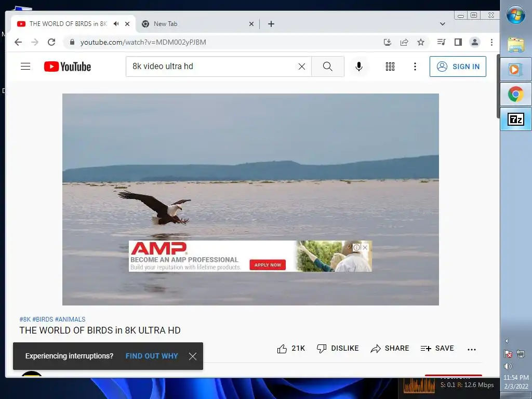This screenshot has height=399, width=532.
Task: Bookmark this tab with the star icon
Action: tap(421, 42)
